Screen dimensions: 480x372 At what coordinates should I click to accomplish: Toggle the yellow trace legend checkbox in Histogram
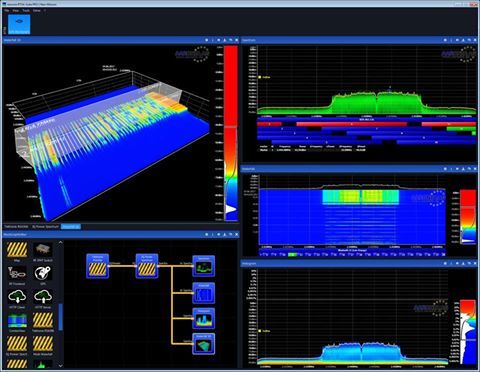[260, 331]
